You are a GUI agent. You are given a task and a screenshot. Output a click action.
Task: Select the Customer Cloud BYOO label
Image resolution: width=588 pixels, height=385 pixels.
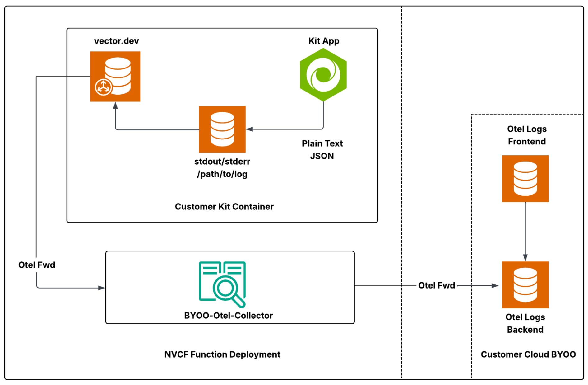[528, 354]
